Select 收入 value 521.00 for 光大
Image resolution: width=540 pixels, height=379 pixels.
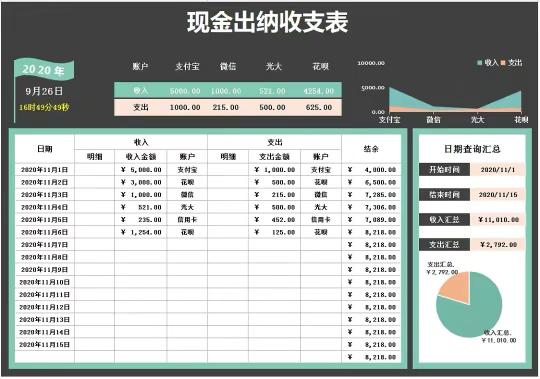click(272, 91)
